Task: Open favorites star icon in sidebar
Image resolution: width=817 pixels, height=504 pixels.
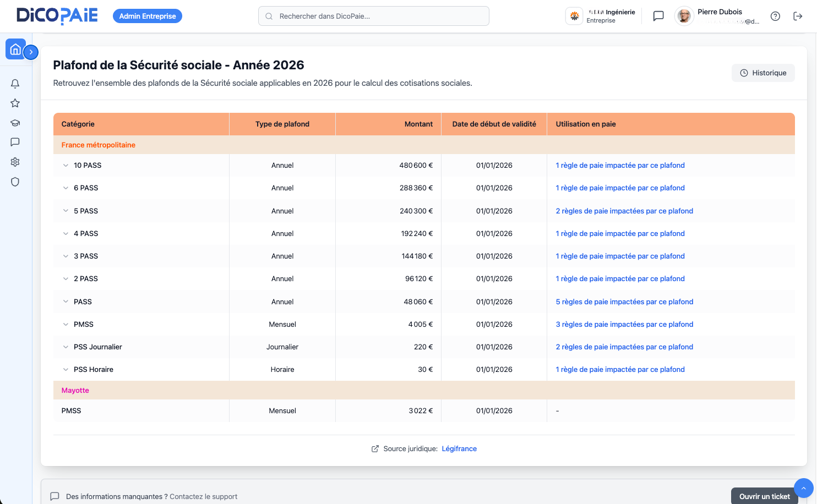Action: pyautogui.click(x=15, y=103)
